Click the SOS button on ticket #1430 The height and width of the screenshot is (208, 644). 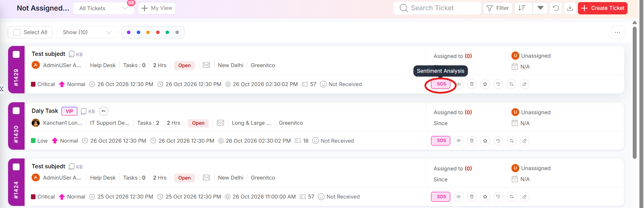click(441, 141)
